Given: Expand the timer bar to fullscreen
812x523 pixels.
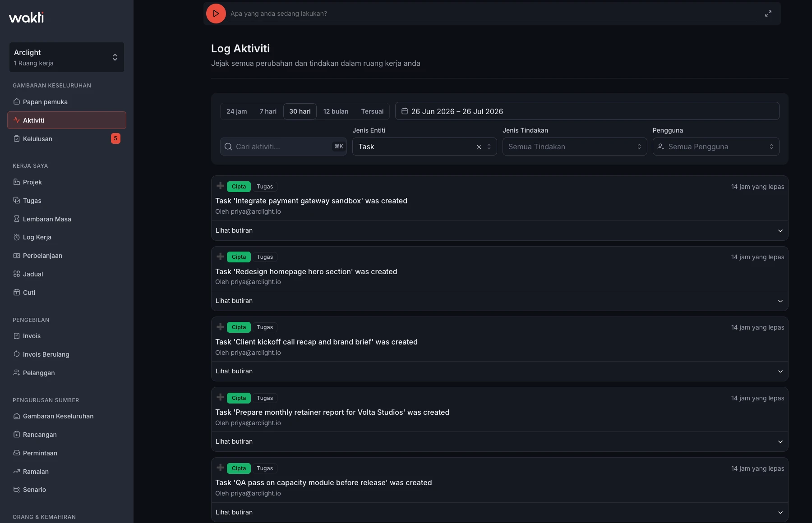Looking at the screenshot, I should pos(768,14).
